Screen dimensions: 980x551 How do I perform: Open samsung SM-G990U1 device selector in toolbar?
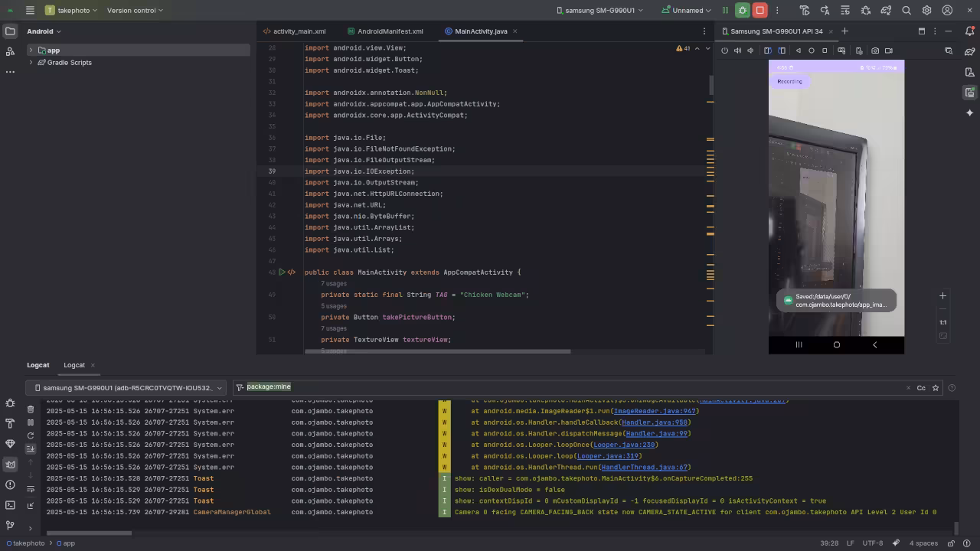[x=599, y=11]
